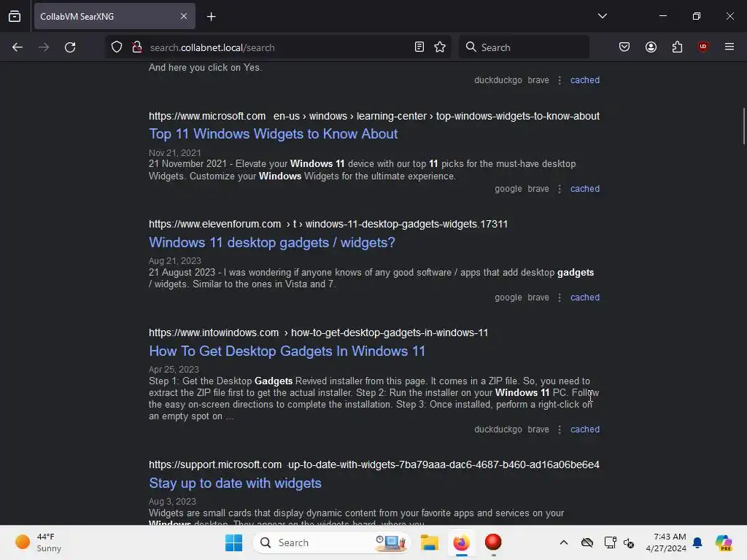Open a new tab with plus

pos(211,17)
